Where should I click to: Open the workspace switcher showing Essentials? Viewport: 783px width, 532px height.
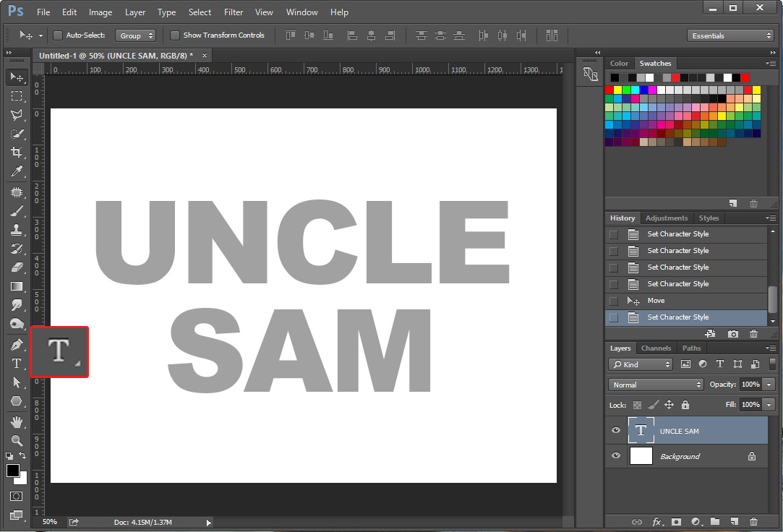click(729, 35)
